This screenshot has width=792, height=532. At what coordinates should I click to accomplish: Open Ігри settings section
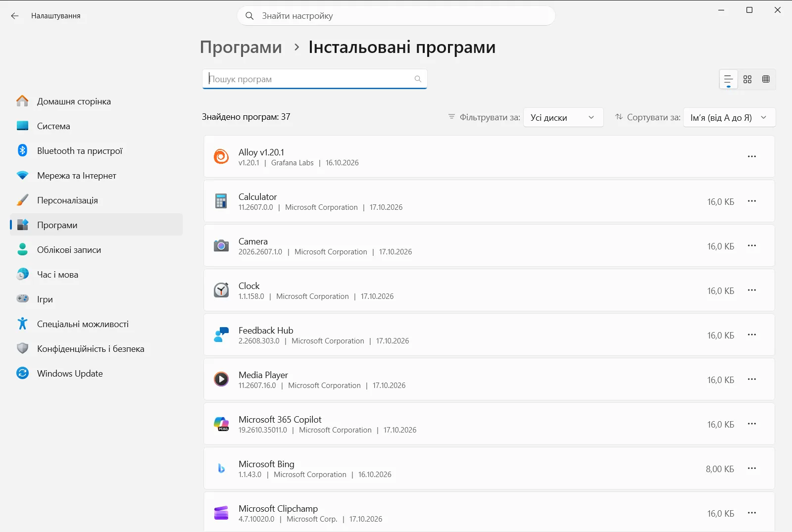97,299
